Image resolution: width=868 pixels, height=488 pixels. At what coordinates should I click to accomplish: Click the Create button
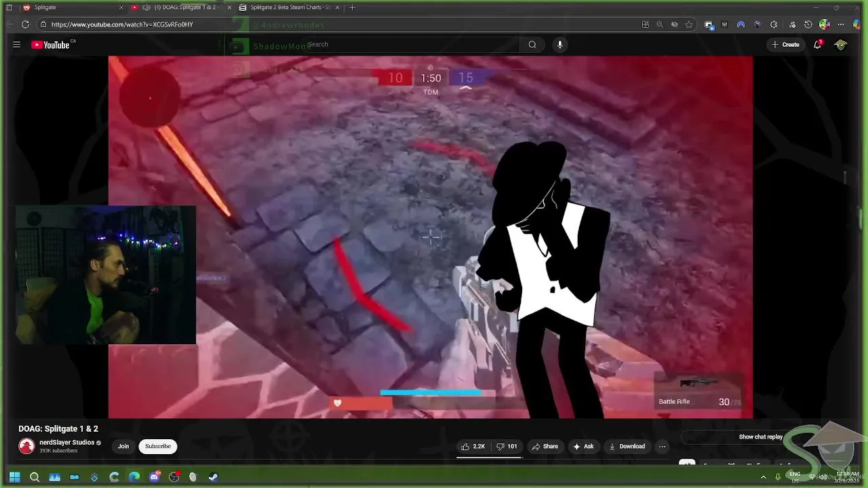coord(785,45)
